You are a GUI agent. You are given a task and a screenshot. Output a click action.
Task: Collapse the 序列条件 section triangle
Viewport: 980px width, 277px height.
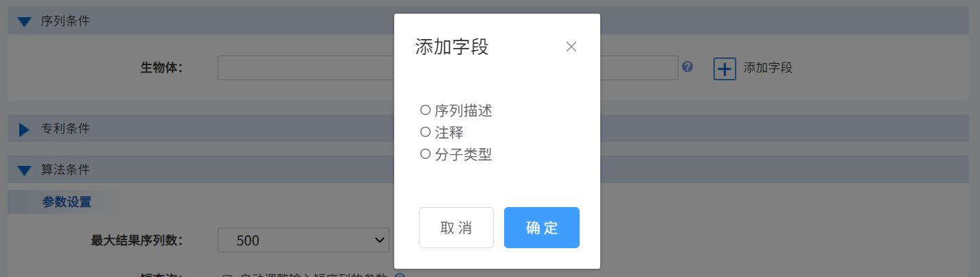coord(24,21)
